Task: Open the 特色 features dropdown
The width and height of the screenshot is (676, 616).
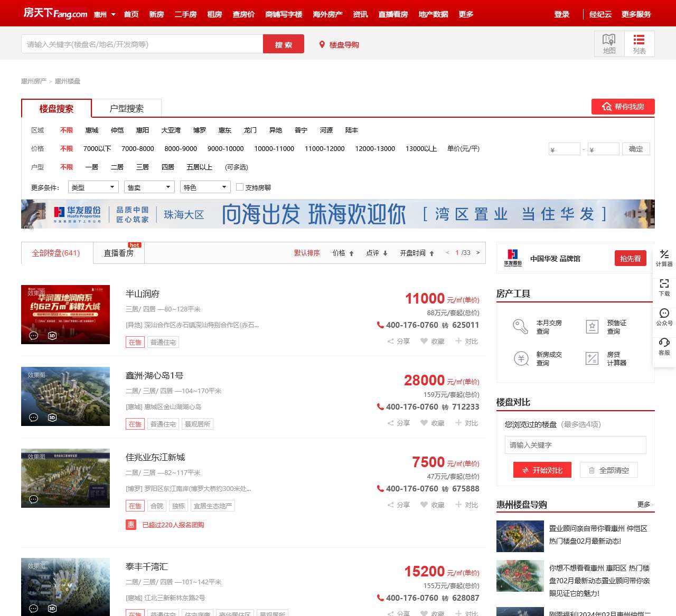Action: point(205,187)
